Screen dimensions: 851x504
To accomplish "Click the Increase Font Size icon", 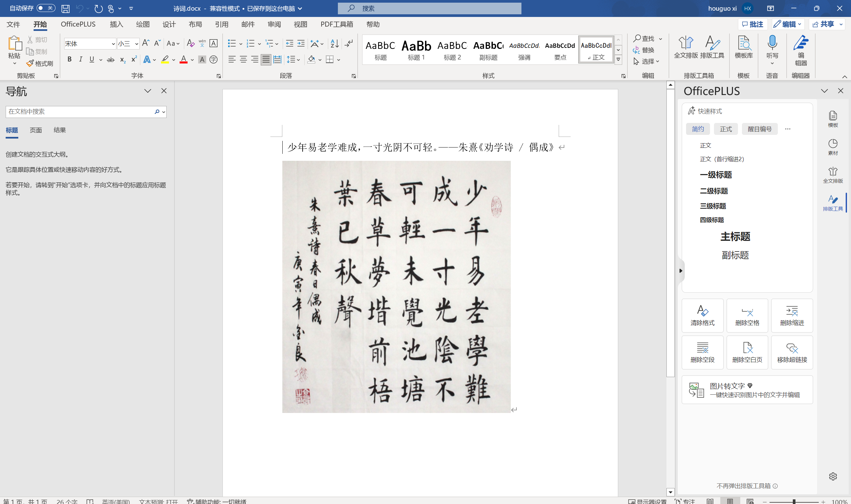I will (x=145, y=43).
